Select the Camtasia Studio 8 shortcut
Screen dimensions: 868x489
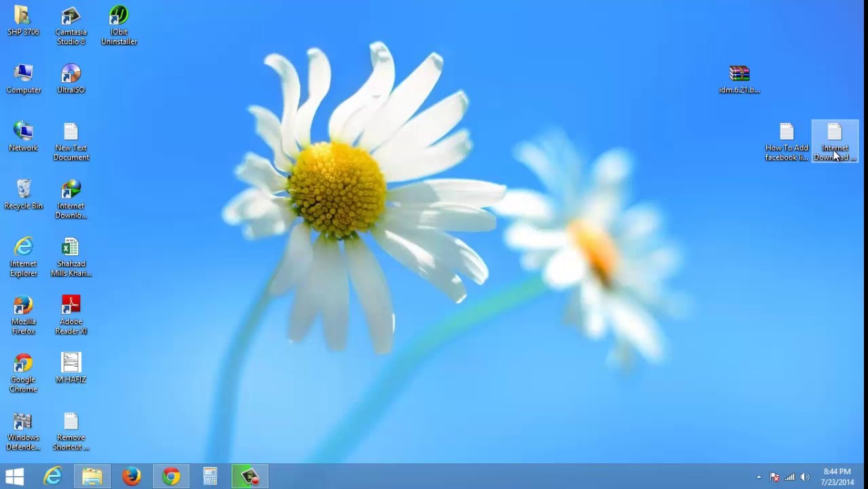click(71, 26)
